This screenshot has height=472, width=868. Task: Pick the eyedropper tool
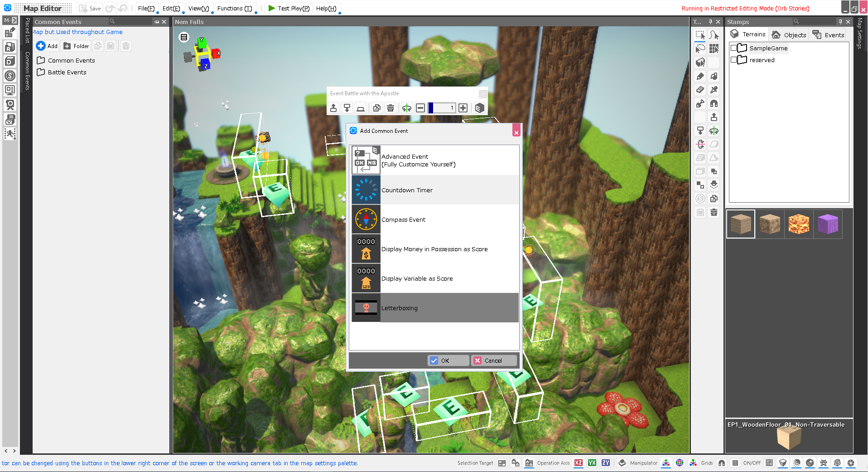coord(714,90)
